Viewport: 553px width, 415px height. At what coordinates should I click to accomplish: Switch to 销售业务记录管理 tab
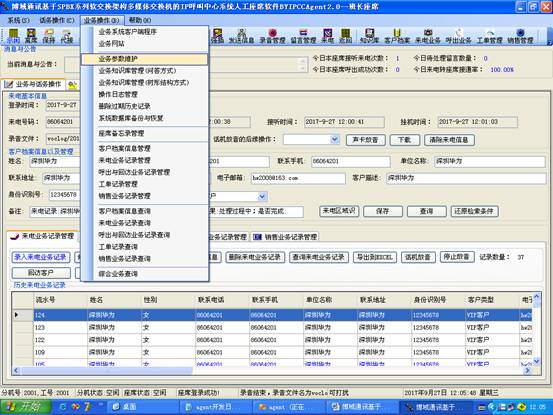tap(286, 237)
